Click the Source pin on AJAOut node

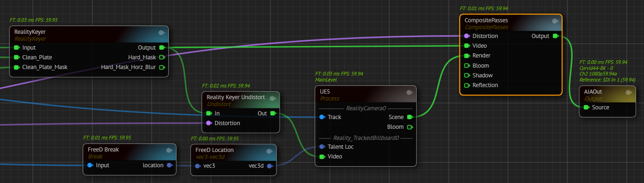click(586, 107)
